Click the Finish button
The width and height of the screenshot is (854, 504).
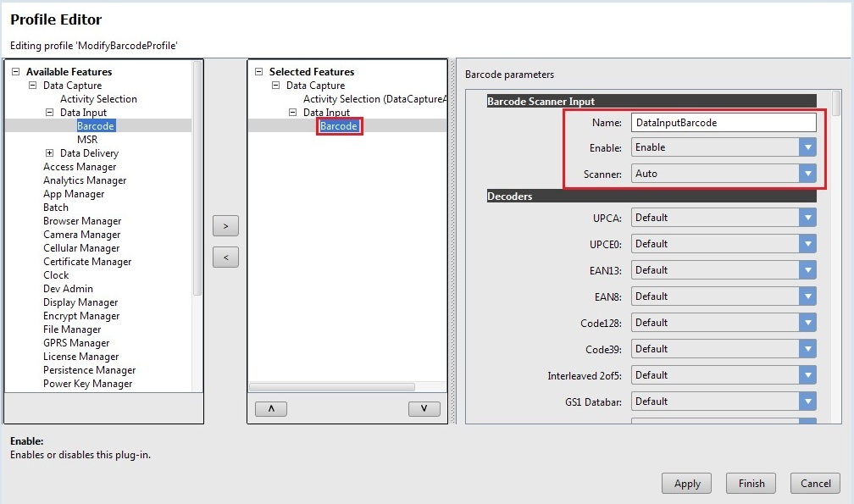pos(751,484)
